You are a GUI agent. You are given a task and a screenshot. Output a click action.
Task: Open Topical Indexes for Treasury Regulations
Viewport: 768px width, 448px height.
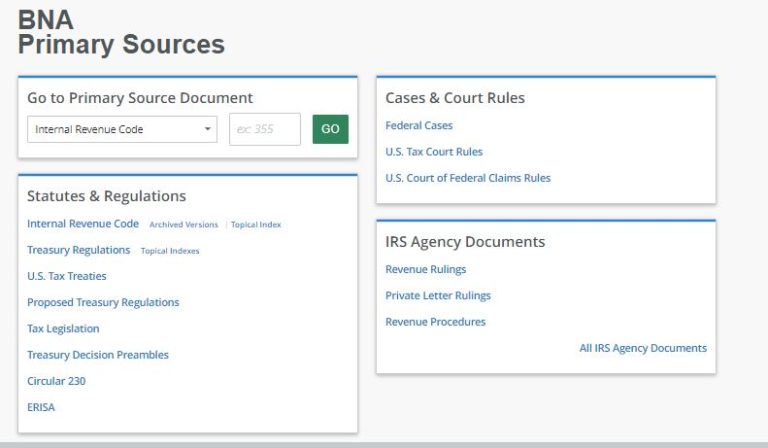click(x=170, y=251)
